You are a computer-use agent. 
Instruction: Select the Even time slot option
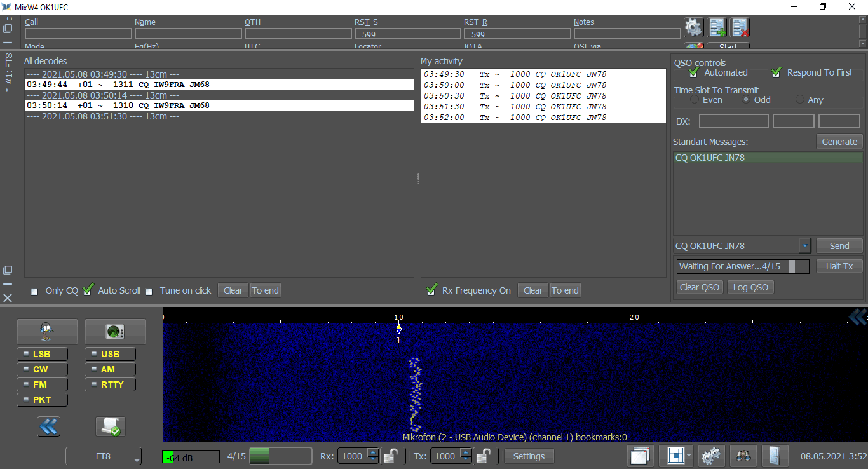point(695,100)
